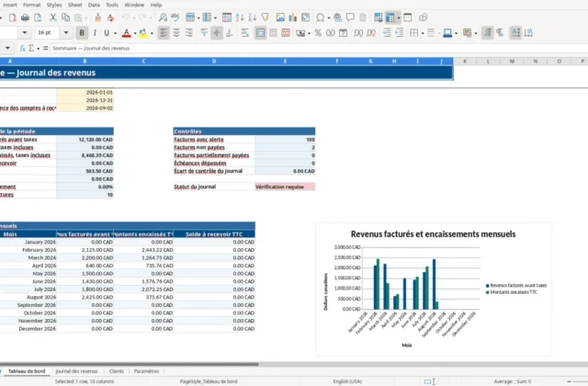Click the yellow background color swatch
The width and height of the screenshot is (588, 386).
tap(143, 33)
